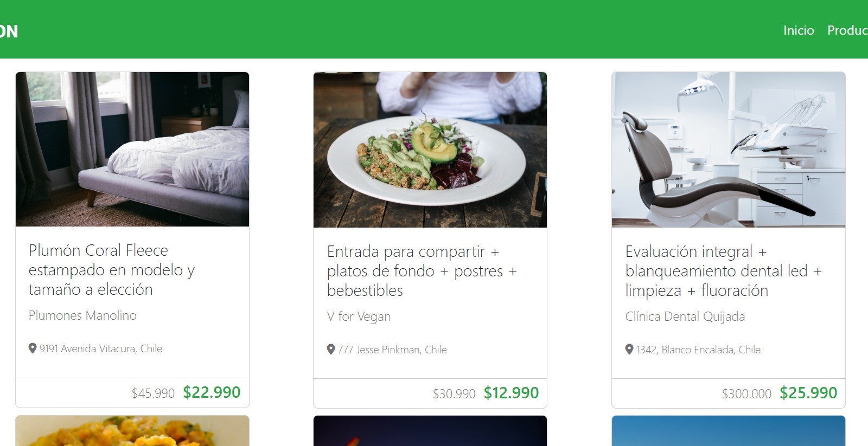This screenshot has height=446, width=868.
Task: Open the Inicio menu item
Action: pos(798,30)
